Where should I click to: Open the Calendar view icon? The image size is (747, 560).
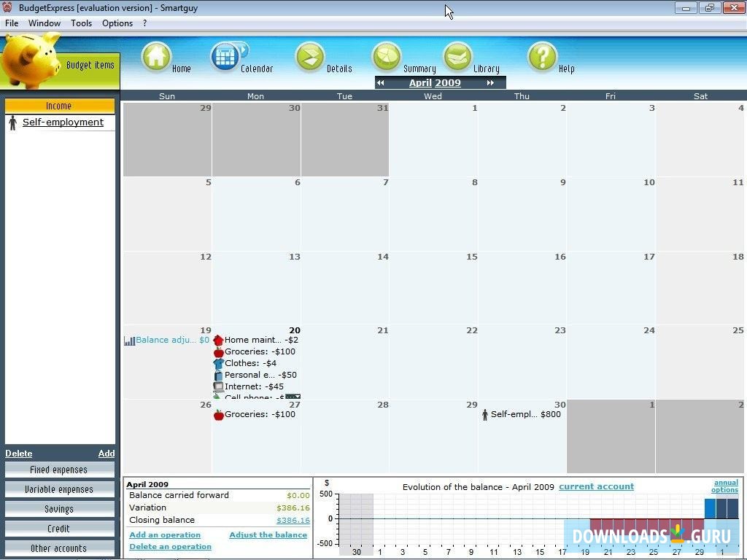[x=225, y=57]
